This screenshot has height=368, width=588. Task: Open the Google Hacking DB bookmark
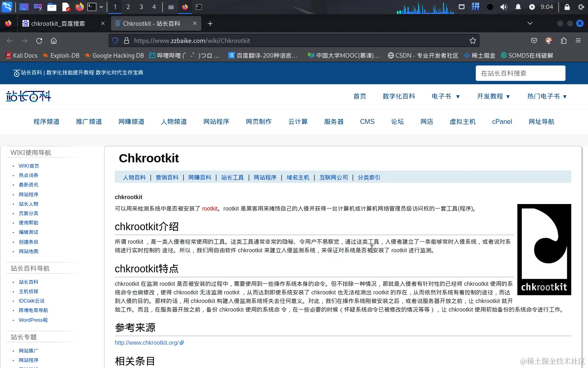coord(114,55)
